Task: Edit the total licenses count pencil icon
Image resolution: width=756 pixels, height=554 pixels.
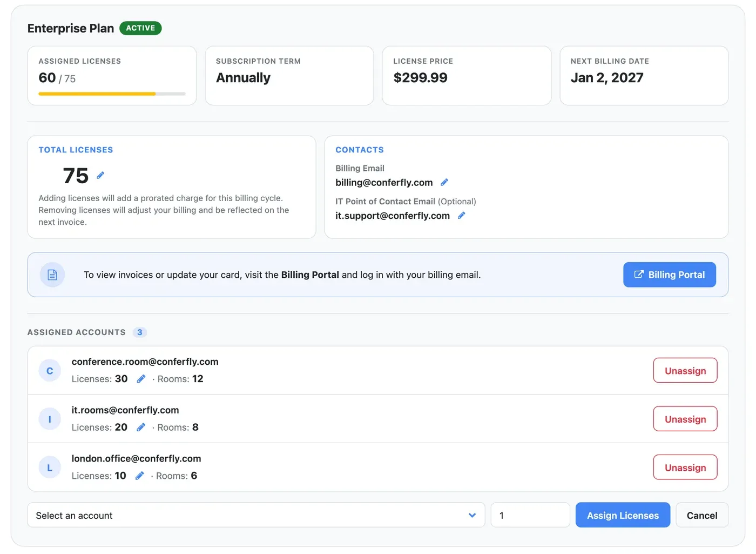Action: pyautogui.click(x=100, y=175)
